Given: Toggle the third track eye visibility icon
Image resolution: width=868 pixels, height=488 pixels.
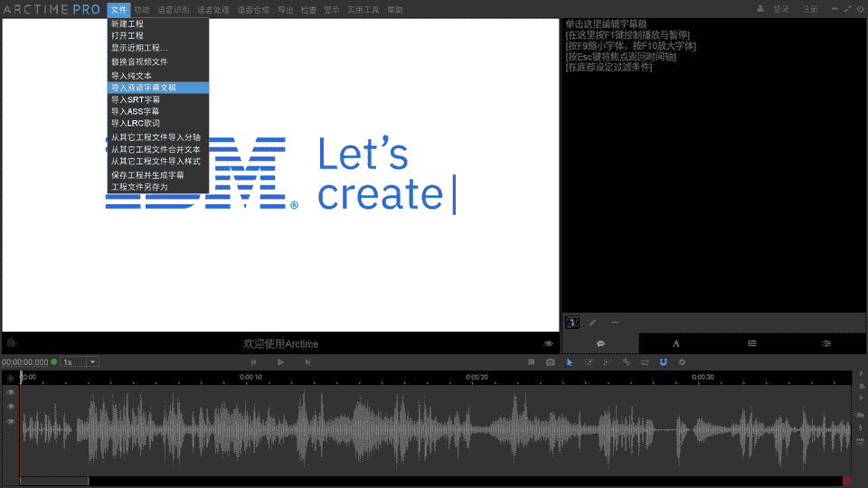Looking at the screenshot, I should 11,421.
